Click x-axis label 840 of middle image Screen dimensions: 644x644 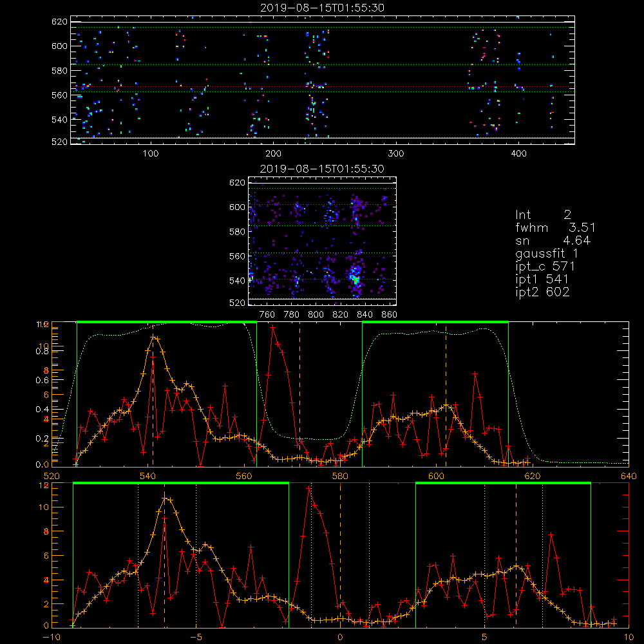pos(365,315)
